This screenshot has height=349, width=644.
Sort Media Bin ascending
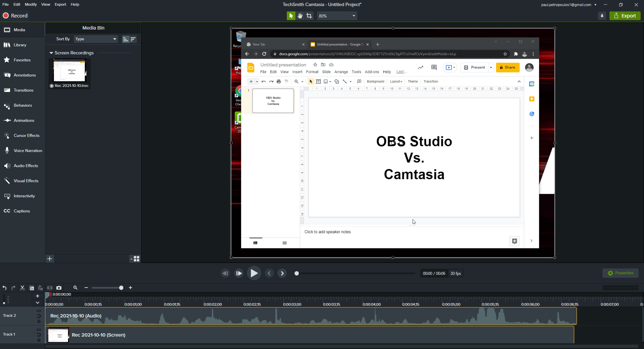(x=125, y=39)
